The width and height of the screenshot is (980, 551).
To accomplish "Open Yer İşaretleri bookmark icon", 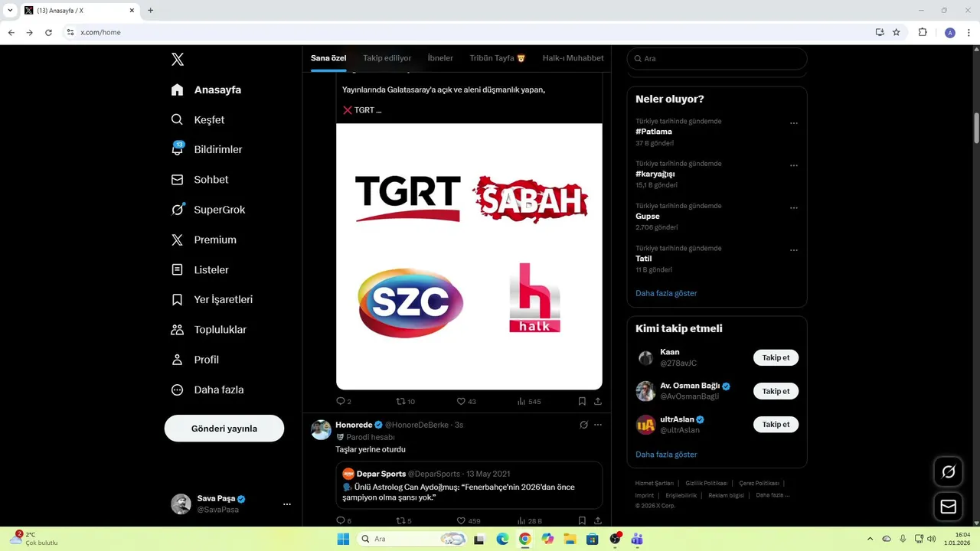I will [177, 299].
